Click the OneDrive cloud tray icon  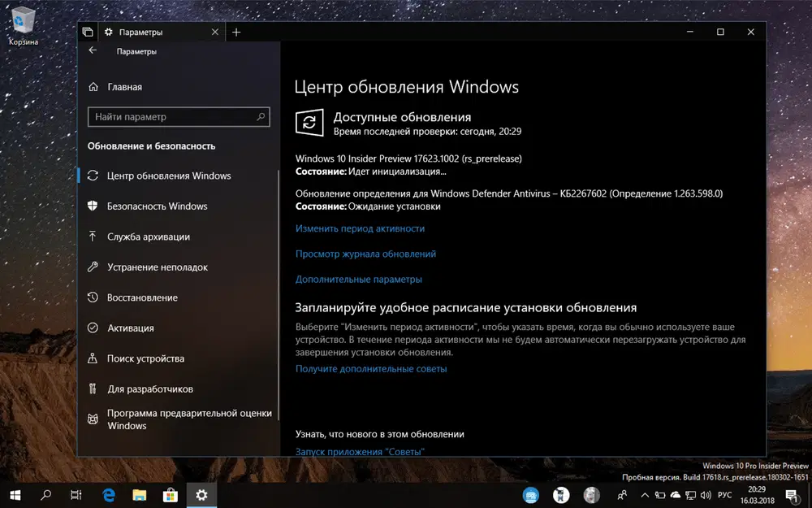point(676,495)
